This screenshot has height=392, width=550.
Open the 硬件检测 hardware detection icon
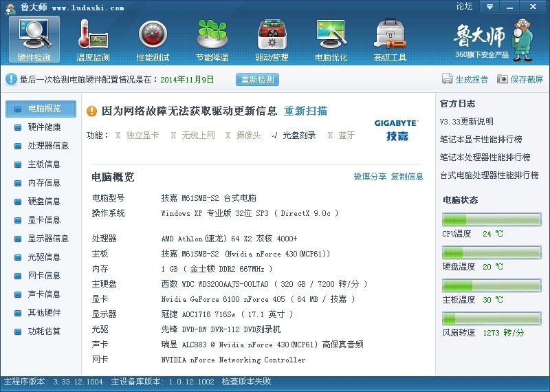tap(34, 34)
